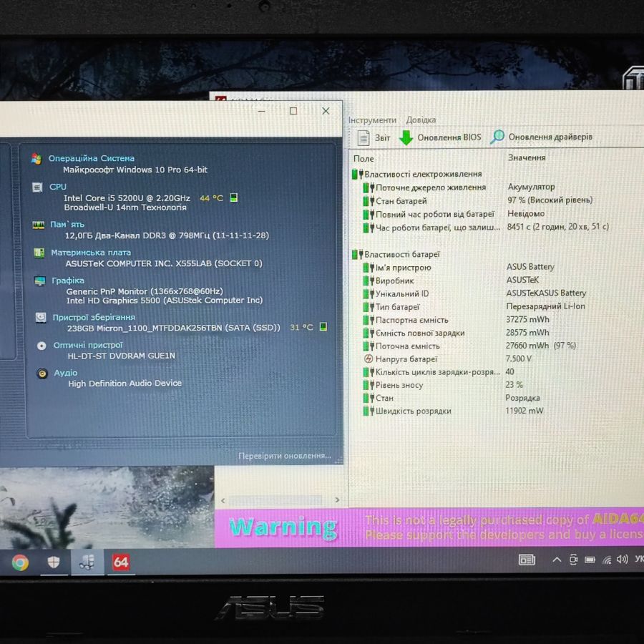Screen dimensions: 644x644
Task: Click the news widget icon in taskbar
Action: click(x=527, y=560)
